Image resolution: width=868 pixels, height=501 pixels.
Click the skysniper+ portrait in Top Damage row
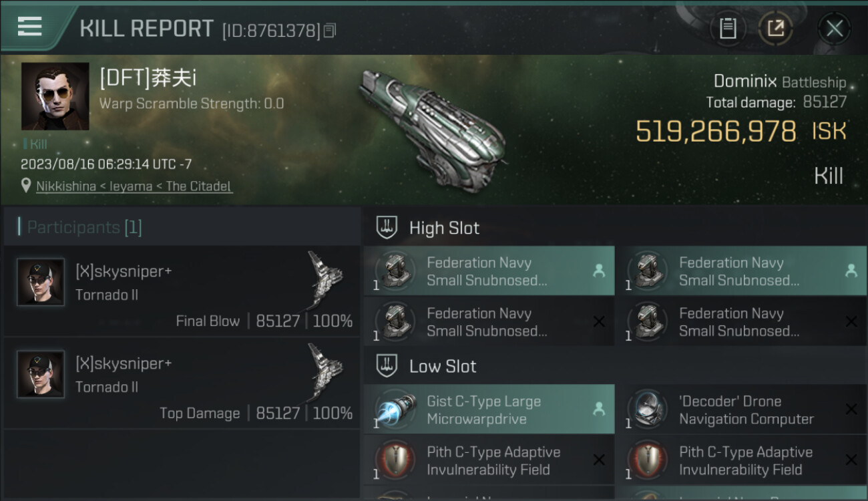[41, 374]
